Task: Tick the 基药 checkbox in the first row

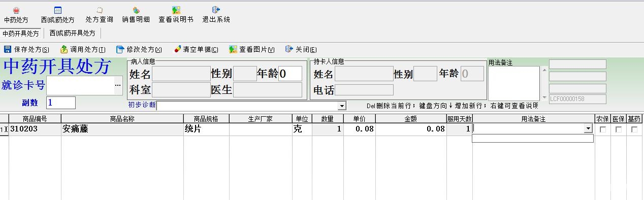Action: pos(634,129)
